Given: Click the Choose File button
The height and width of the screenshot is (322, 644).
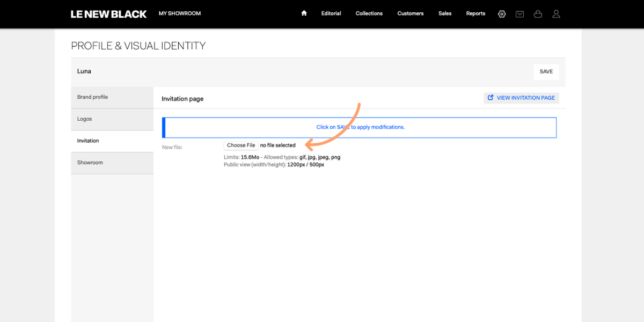Looking at the screenshot, I should [x=241, y=145].
